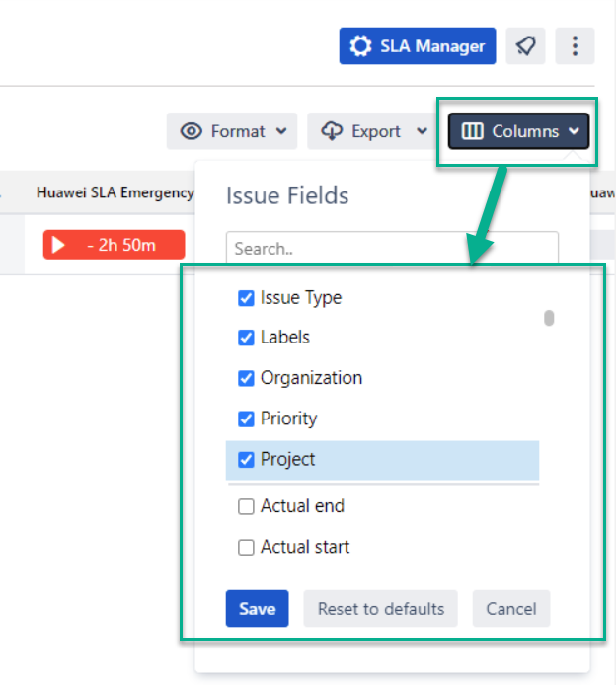Click the red play SLA timer icon
Image resolution: width=616 pixels, height=686 pixels.
(60, 245)
